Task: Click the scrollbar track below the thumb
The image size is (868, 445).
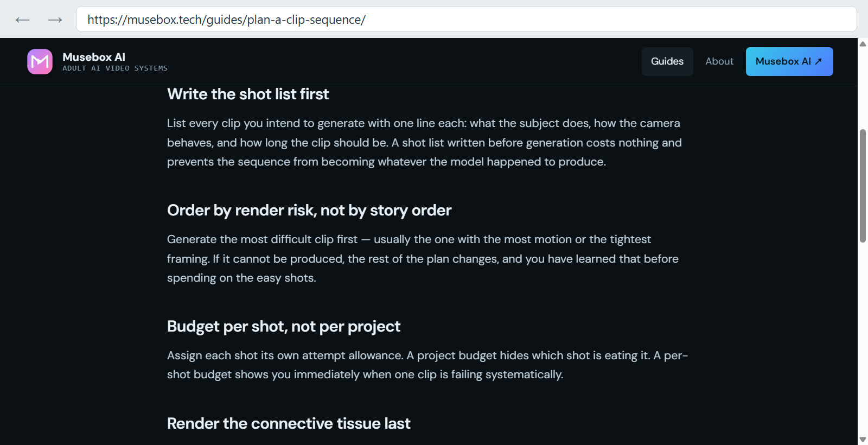Action: (x=863, y=336)
